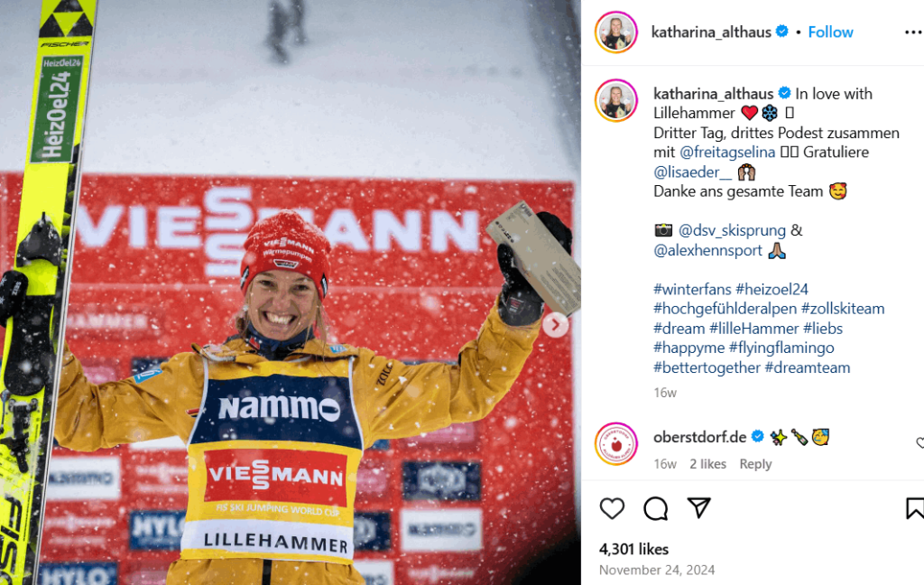The width and height of the screenshot is (924, 585).
Task: Click the oberstdorf.de commenter username
Action: 699,437
